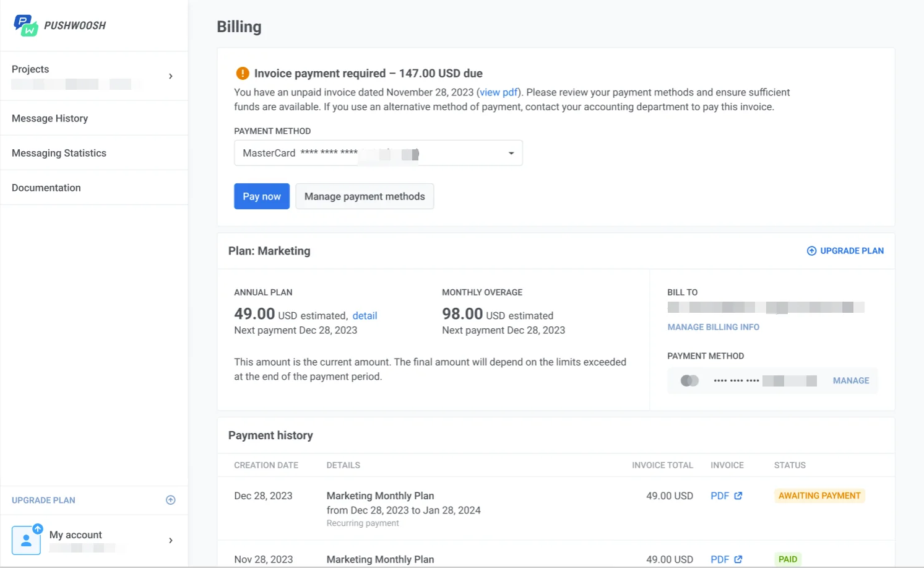Click the Pushwoosh logo icon
Image resolution: width=924 pixels, height=568 pixels.
pyautogui.click(x=26, y=25)
